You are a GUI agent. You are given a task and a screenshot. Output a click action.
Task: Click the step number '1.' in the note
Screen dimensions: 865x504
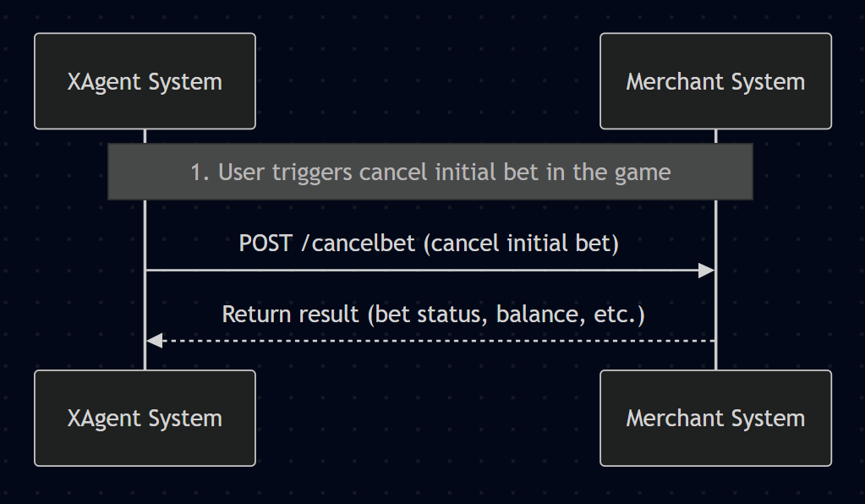[x=200, y=173]
